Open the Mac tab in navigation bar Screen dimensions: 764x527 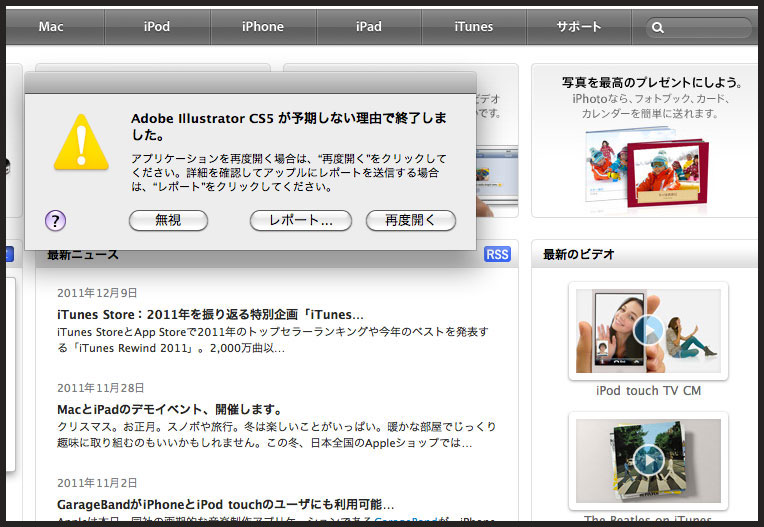pyautogui.click(x=51, y=26)
